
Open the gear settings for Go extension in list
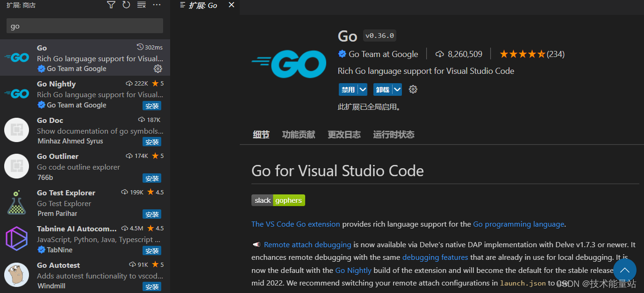(x=158, y=69)
